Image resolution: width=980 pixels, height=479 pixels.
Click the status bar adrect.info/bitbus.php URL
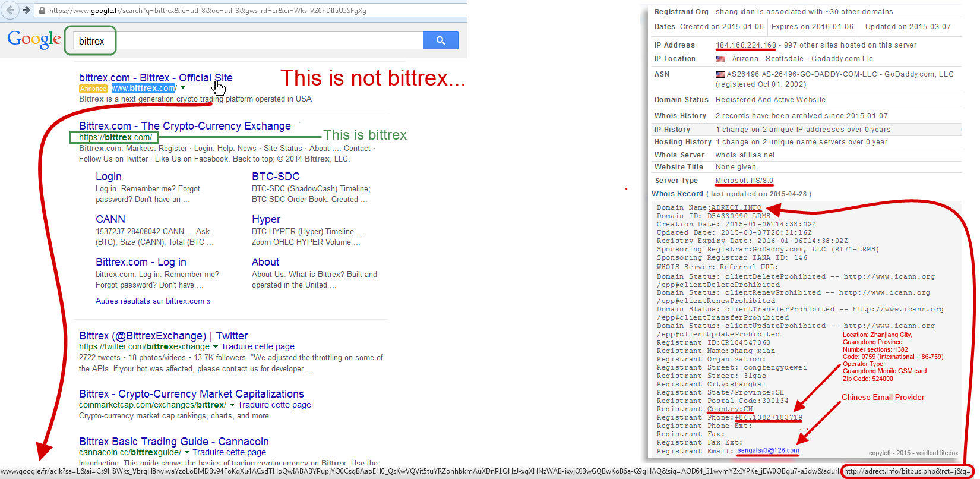907,471
